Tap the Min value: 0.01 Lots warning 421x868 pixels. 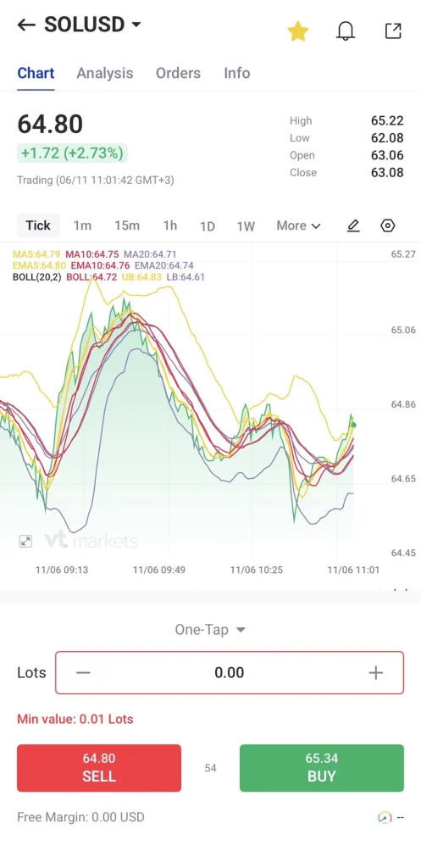point(75,719)
